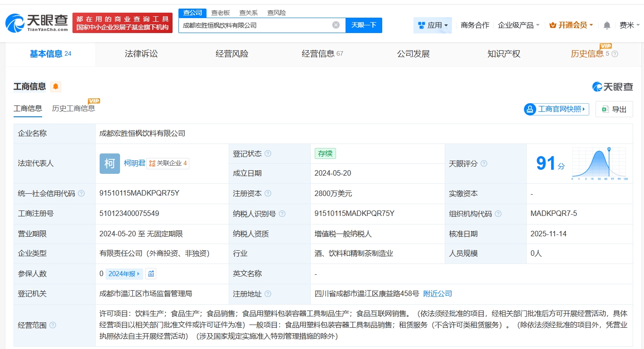Screen dimensions: 644x349
Task: Click the clear icon in search box
Action: [x=336, y=25]
